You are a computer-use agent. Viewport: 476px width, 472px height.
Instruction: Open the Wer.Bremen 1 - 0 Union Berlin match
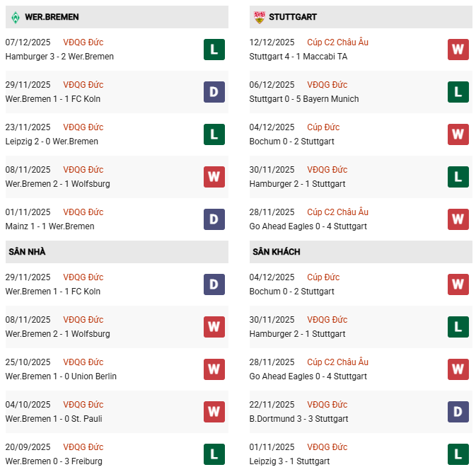[x=61, y=376]
